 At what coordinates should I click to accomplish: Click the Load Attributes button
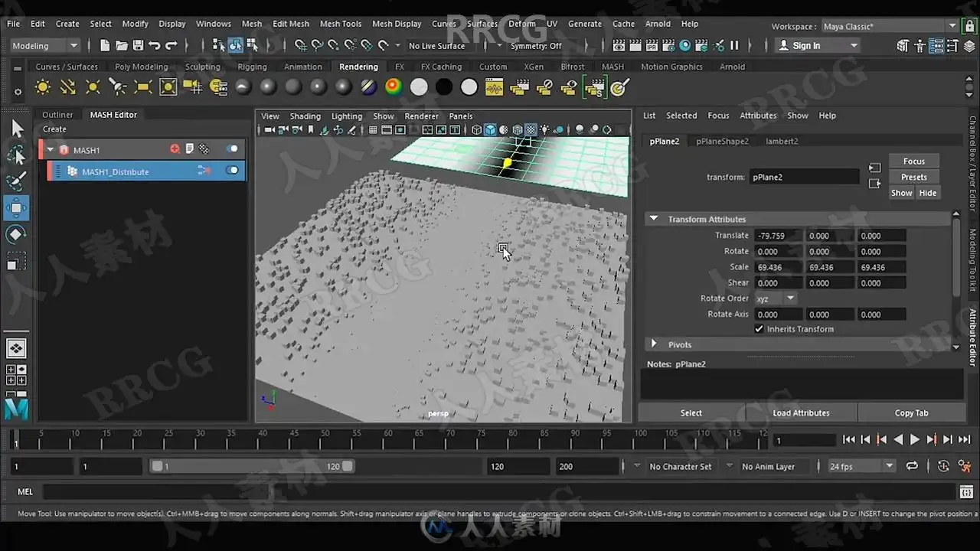801,412
